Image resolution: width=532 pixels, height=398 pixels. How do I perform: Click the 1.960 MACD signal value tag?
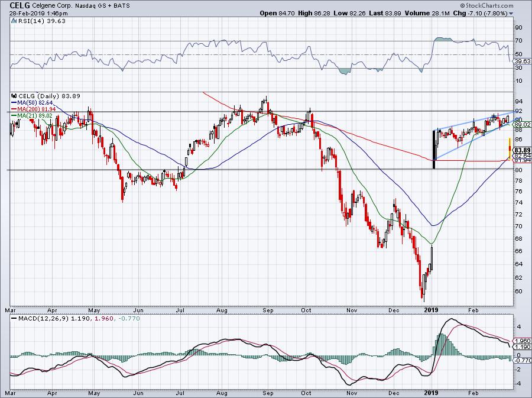click(x=522, y=341)
